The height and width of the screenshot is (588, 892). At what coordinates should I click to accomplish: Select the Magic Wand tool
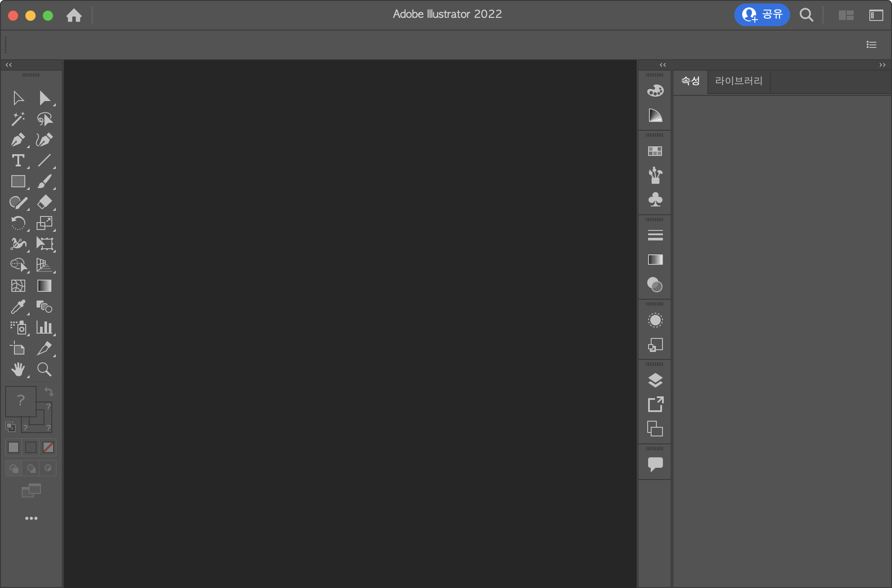(x=18, y=119)
